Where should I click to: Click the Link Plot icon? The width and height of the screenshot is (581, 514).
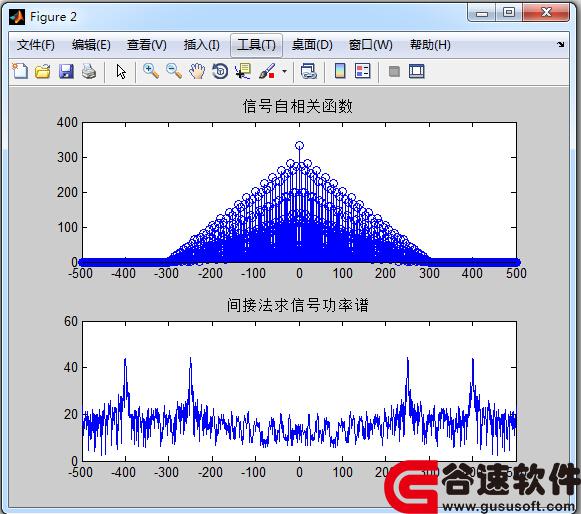tap(308, 71)
